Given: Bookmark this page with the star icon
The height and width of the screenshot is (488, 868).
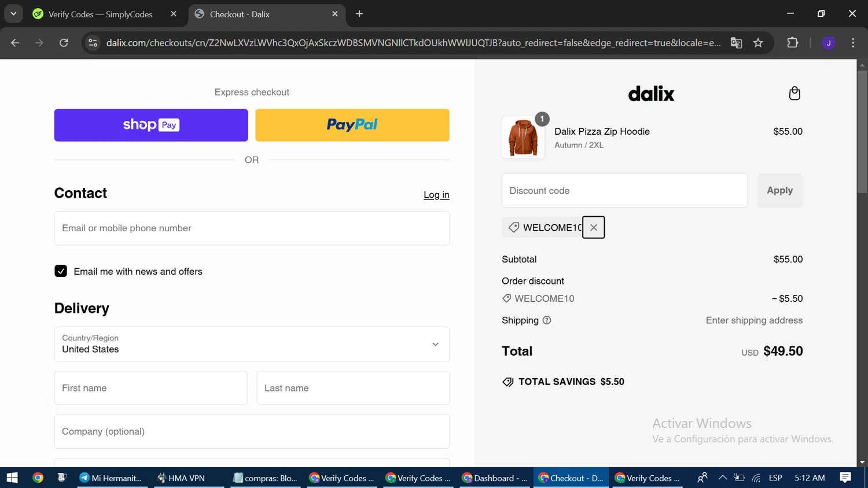Looking at the screenshot, I should click(758, 43).
